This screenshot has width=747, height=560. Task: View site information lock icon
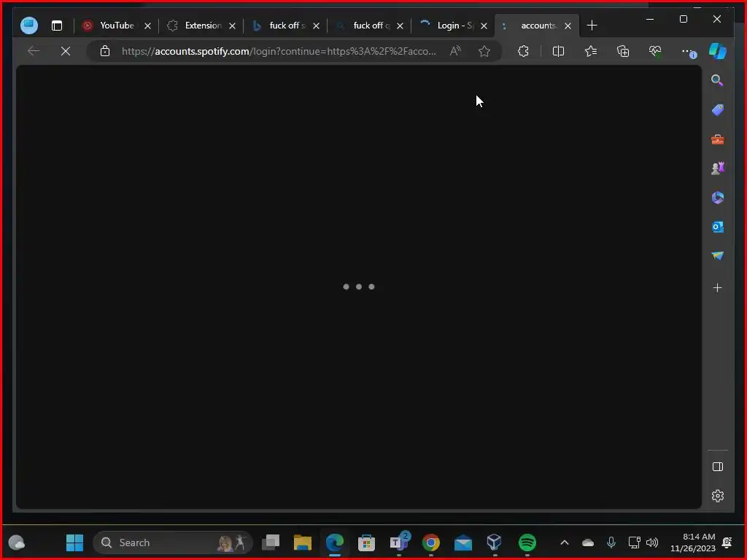105,51
